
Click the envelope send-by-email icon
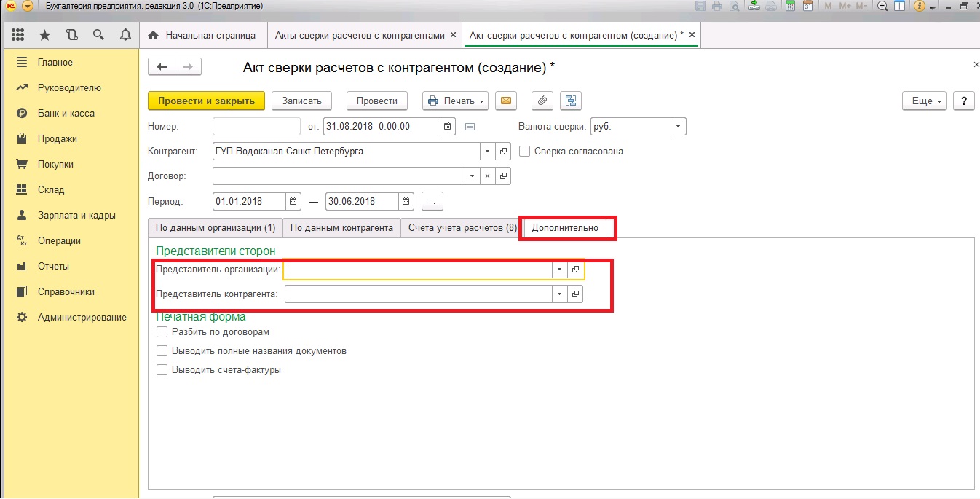point(506,101)
